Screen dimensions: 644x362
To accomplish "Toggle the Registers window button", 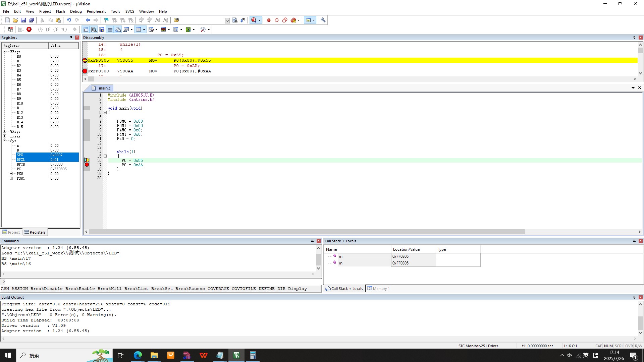I will [110, 29].
